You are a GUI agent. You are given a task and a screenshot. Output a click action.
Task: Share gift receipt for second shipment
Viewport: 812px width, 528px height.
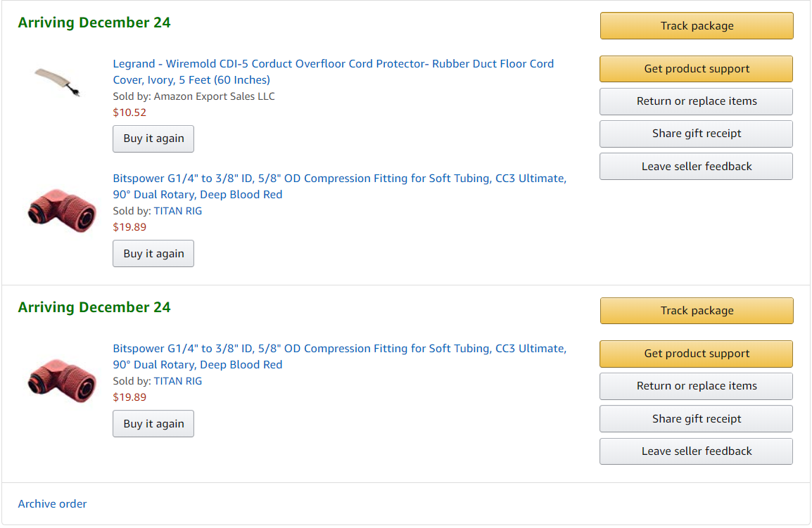pos(697,419)
